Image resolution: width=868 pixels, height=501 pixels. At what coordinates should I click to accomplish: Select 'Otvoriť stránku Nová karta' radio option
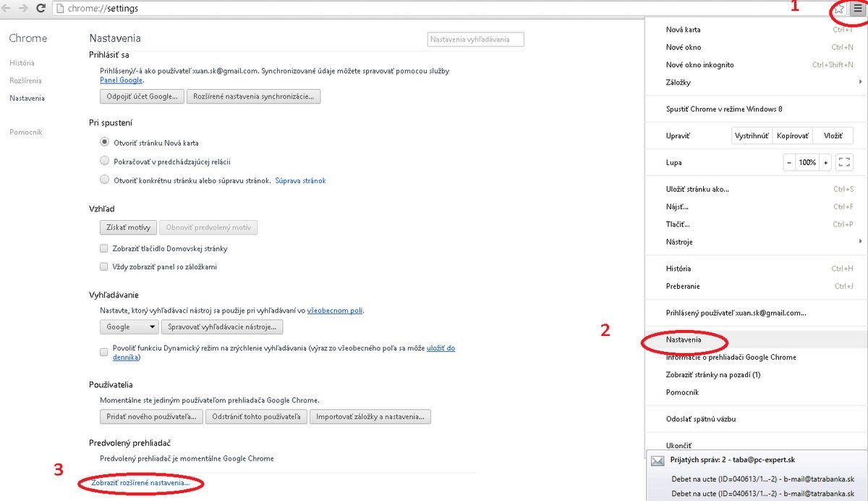click(105, 143)
